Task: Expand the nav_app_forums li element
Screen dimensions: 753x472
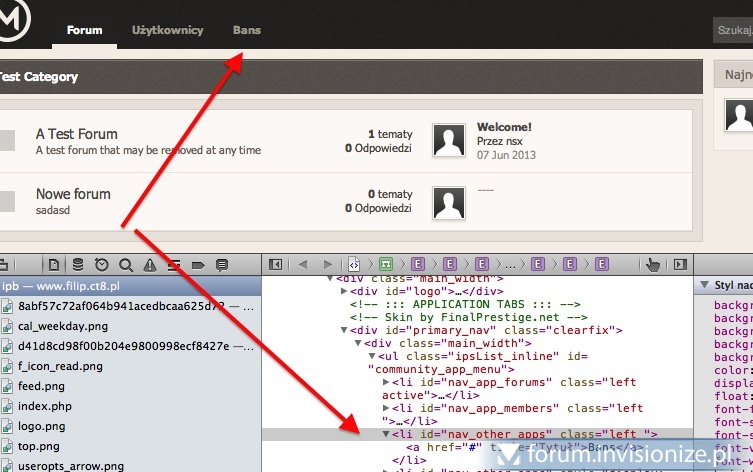Action: click(x=387, y=382)
